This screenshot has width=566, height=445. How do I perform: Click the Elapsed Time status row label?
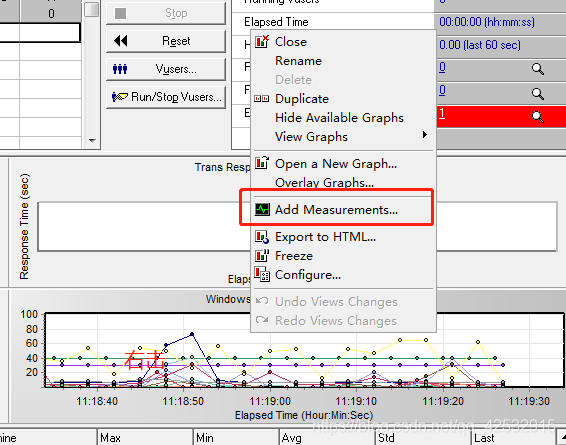click(x=276, y=22)
